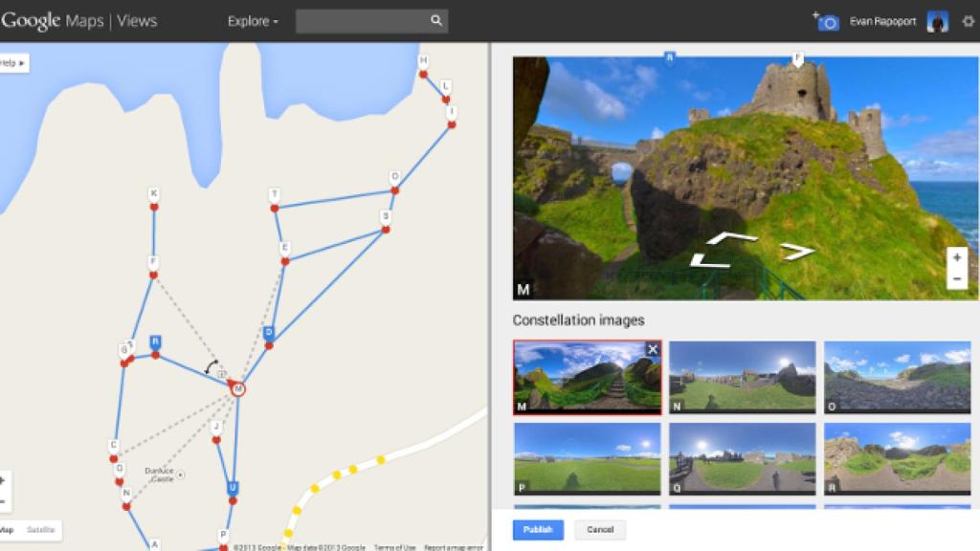Switch the map to Satellite view

[42, 529]
